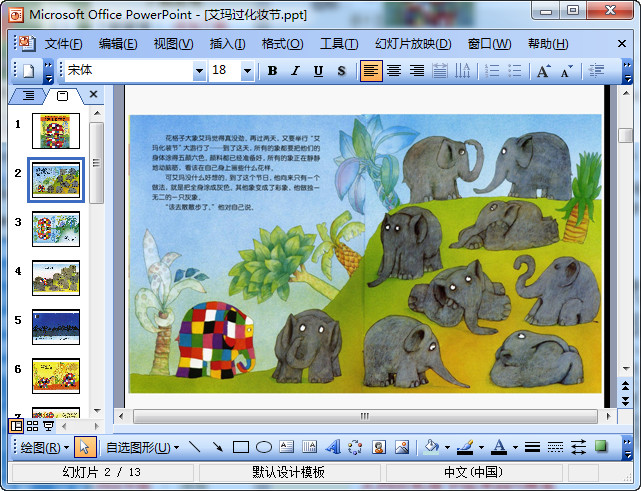
Task: Open the 格式(O) menu
Action: 282,44
